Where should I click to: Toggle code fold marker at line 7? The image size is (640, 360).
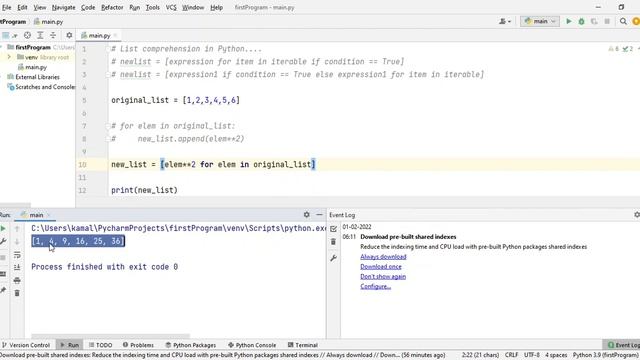tap(108, 126)
